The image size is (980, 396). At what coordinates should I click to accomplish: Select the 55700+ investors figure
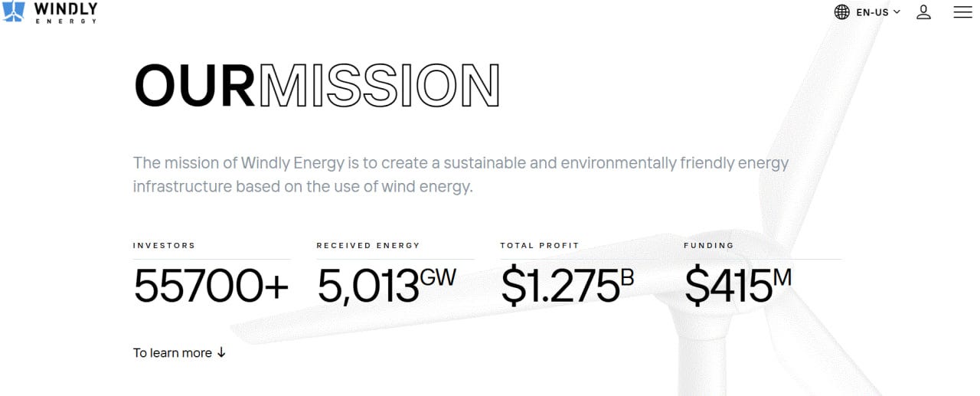[x=211, y=286]
